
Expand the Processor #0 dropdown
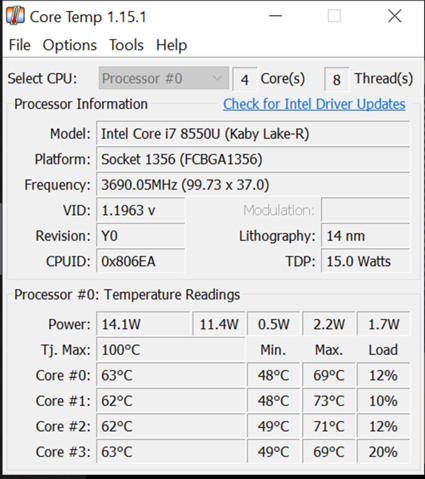click(x=164, y=79)
